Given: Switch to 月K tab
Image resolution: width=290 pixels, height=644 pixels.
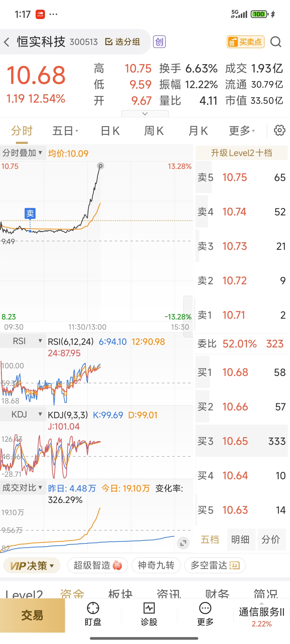Looking at the screenshot, I should (x=198, y=131).
